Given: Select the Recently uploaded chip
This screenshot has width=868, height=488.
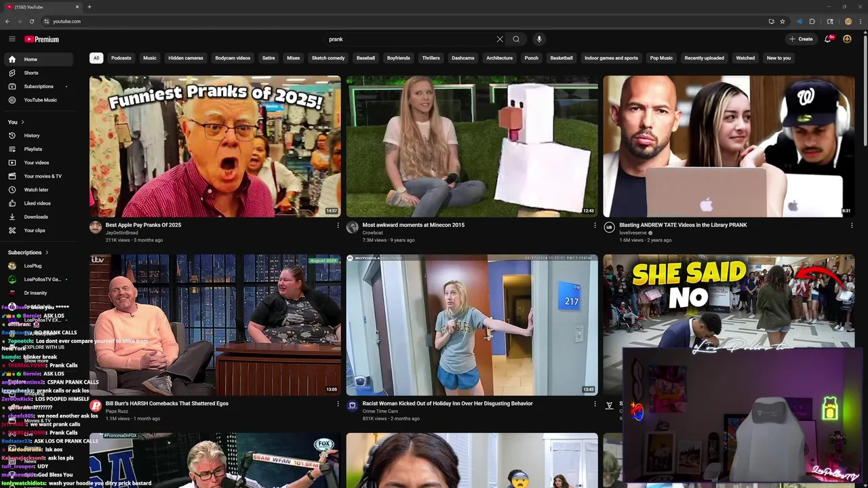Looking at the screenshot, I should tap(704, 58).
